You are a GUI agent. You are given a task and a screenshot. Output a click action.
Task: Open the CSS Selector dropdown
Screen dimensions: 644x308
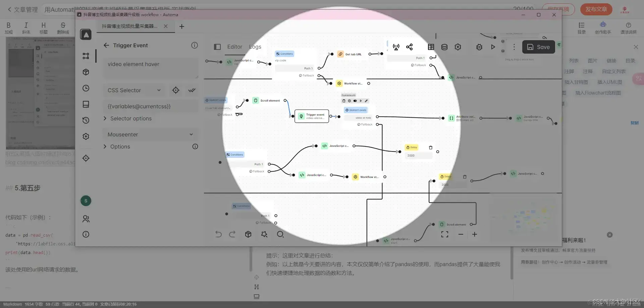point(134,90)
